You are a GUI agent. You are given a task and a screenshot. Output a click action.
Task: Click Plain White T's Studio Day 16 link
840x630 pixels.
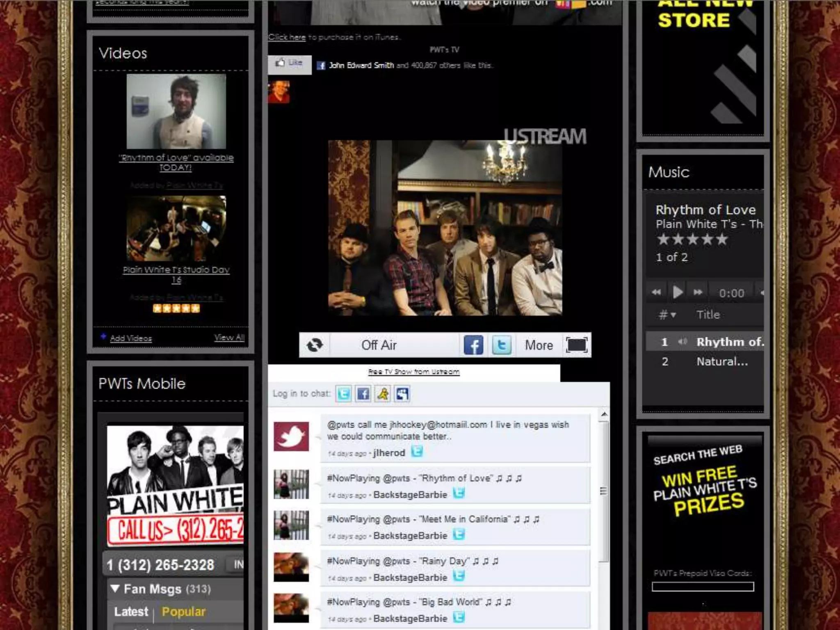[176, 274]
